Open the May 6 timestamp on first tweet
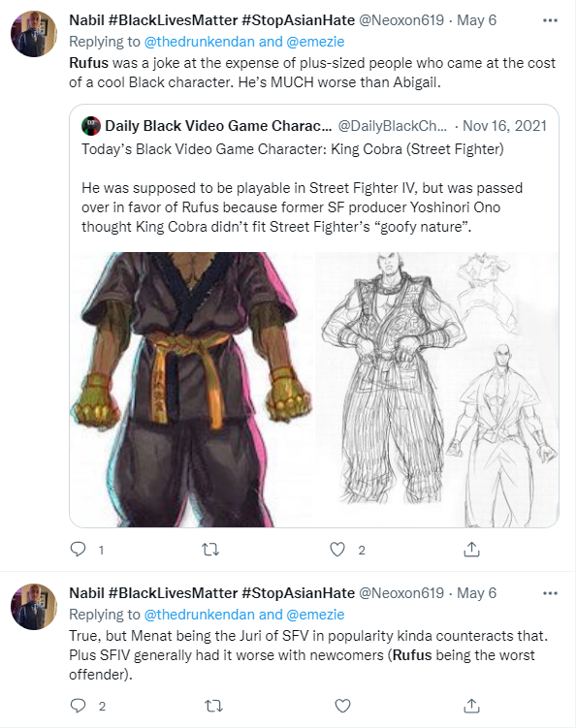Image resolution: width=577 pixels, height=728 pixels. 476,20
